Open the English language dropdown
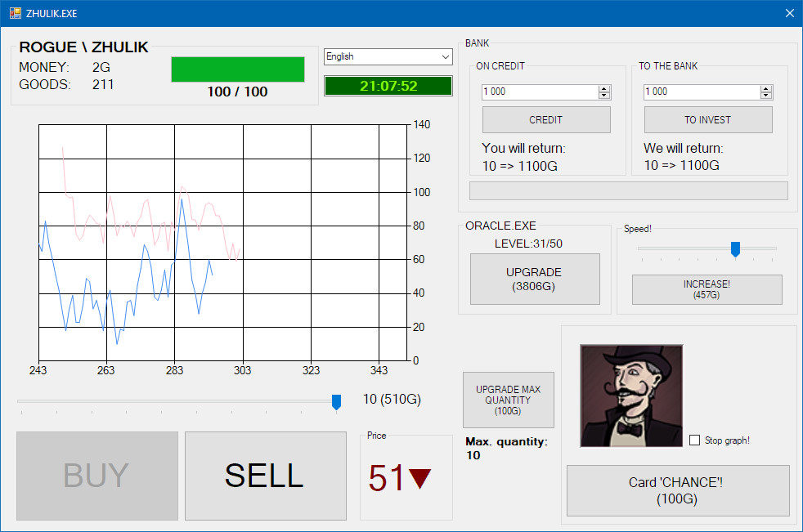The height and width of the screenshot is (532, 803). click(446, 56)
